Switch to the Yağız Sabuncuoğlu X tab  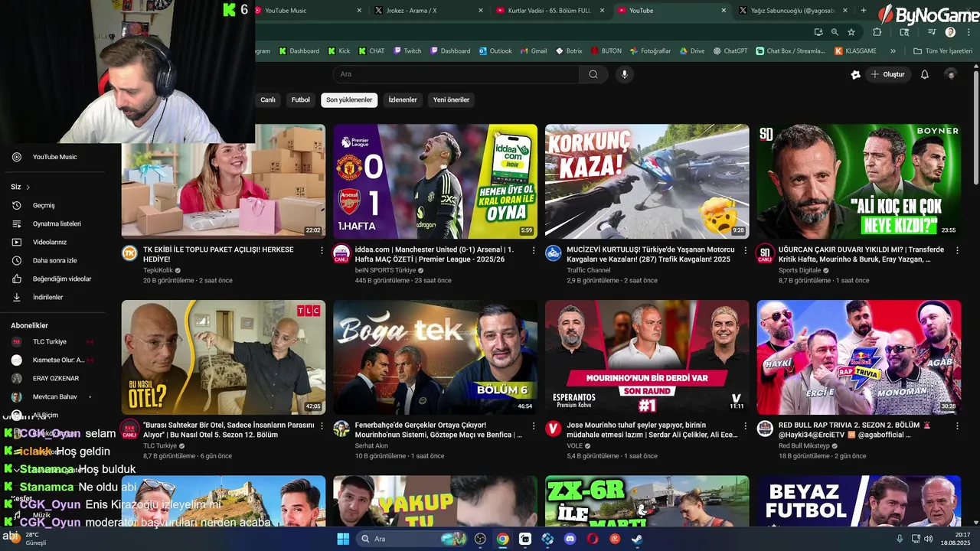click(x=792, y=11)
